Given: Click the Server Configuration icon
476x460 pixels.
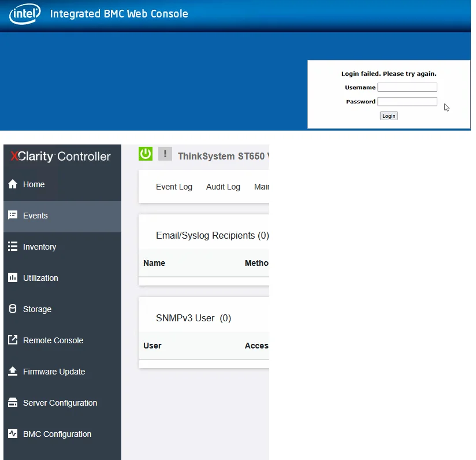Looking at the screenshot, I should [13, 402].
